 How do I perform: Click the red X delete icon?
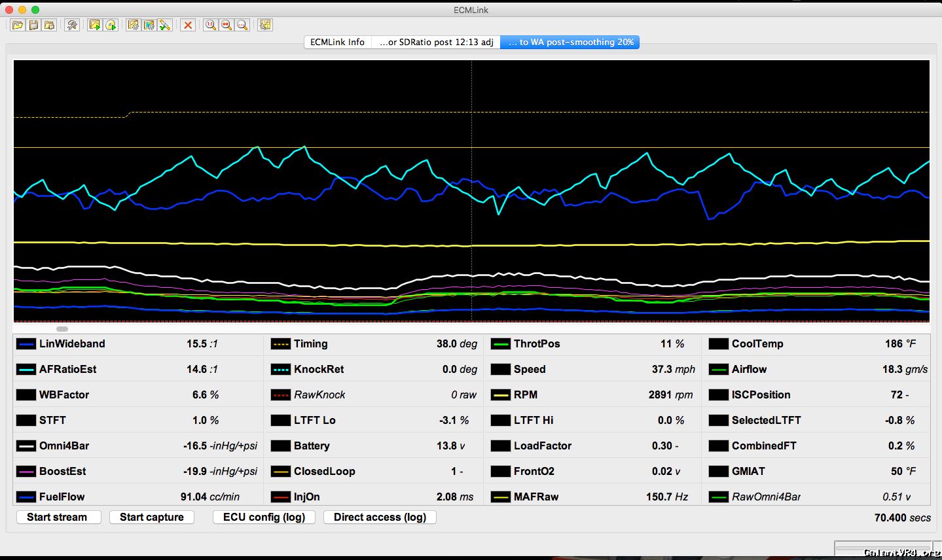pos(188,25)
